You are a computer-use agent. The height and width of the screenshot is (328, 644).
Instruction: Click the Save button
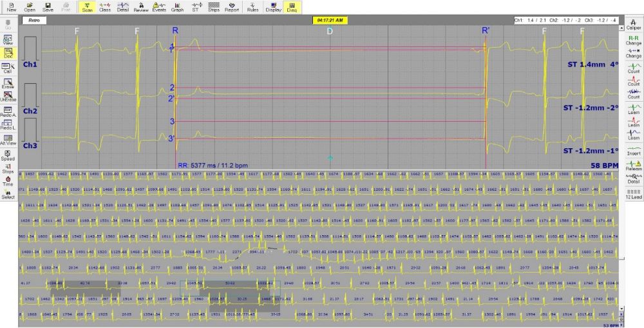click(48, 7)
